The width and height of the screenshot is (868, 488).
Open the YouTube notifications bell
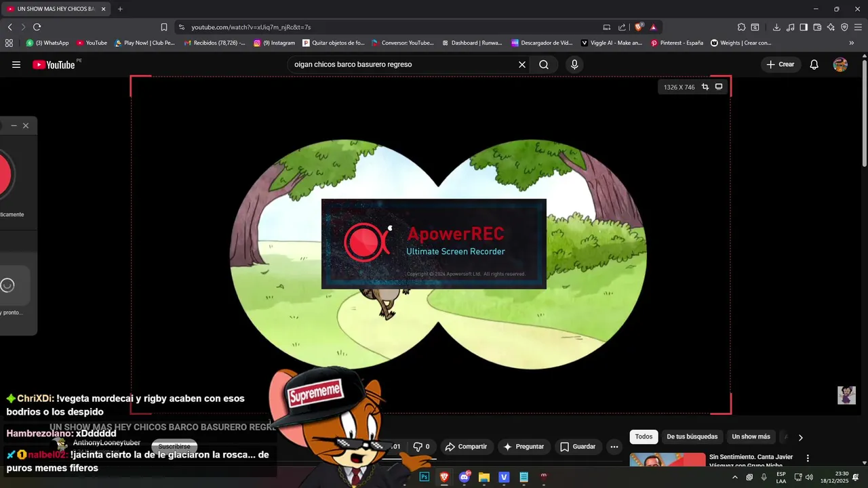tap(814, 64)
